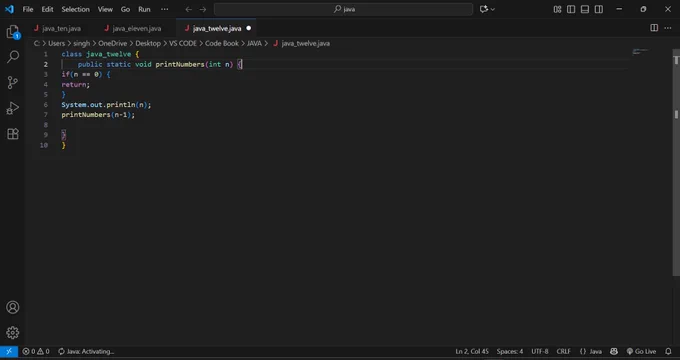Open the Remote Window indicator
680x360 pixels.
(9, 351)
